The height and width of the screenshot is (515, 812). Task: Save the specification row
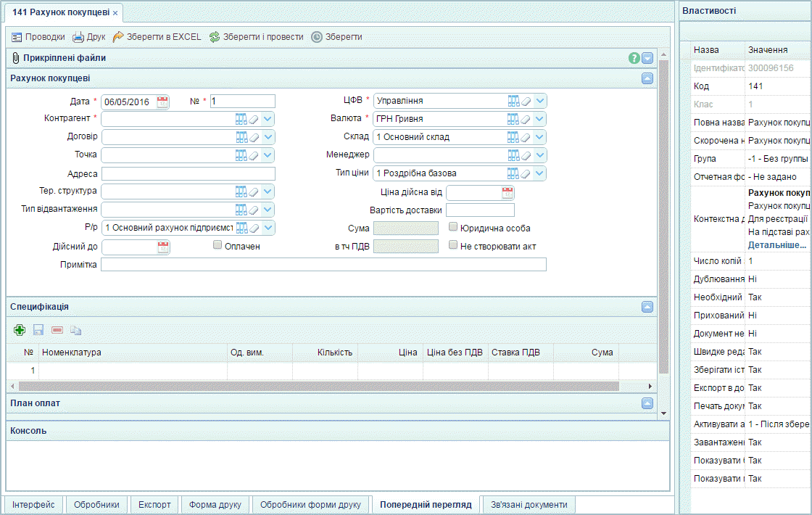[x=38, y=330]
